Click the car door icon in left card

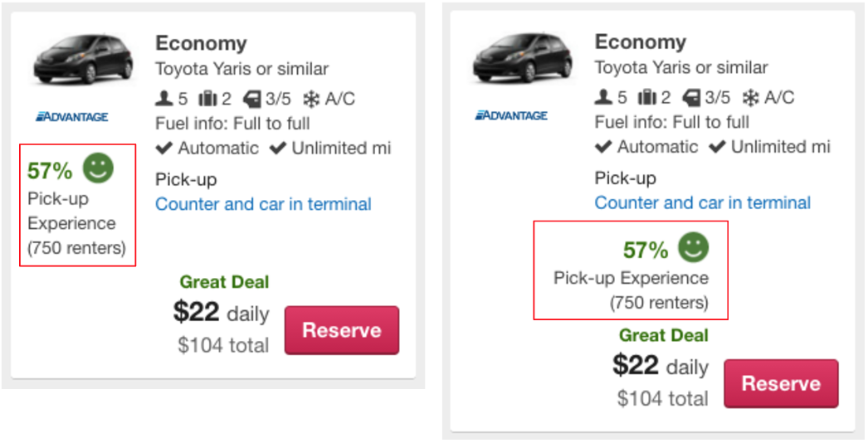pyautogui.click(x=252, y=100)
